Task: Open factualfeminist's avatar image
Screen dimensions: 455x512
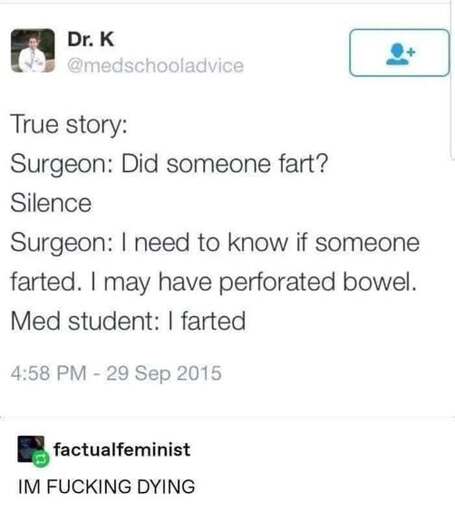Action: pyautogui.click(x=31, y=449)
